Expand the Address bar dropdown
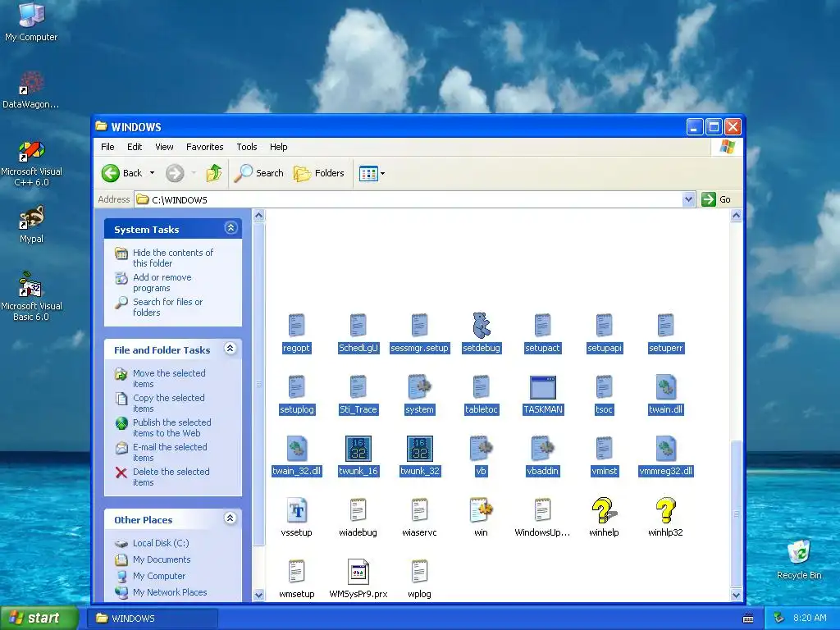This screenshot has height=630, width=840. click(689, 200)
